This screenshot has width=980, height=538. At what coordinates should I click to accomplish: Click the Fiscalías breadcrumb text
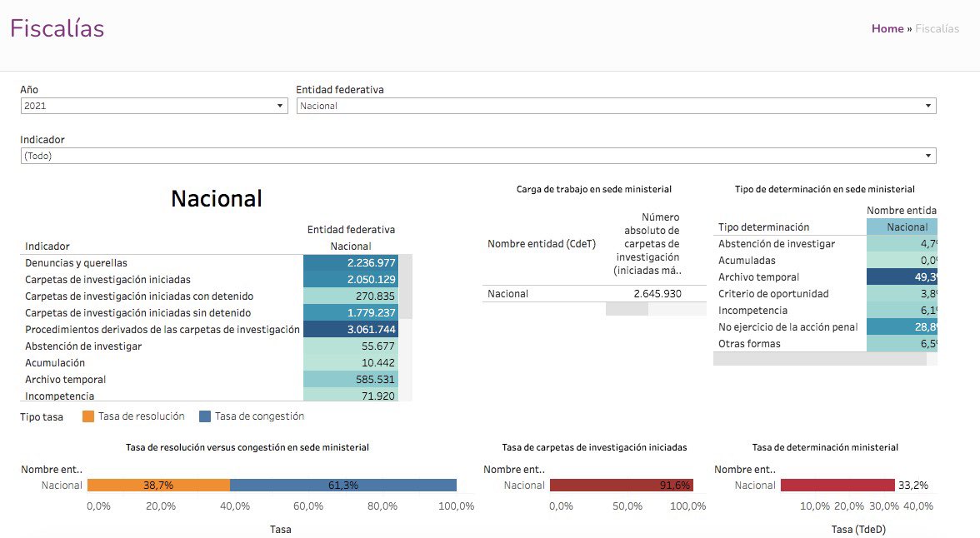[937, 29]
